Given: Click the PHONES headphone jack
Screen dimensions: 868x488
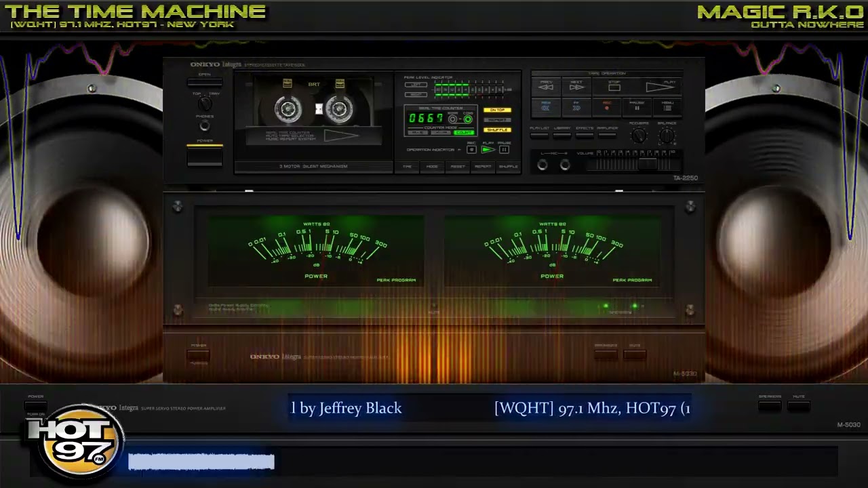Looking at the screenshot, I should pos(204,126).
